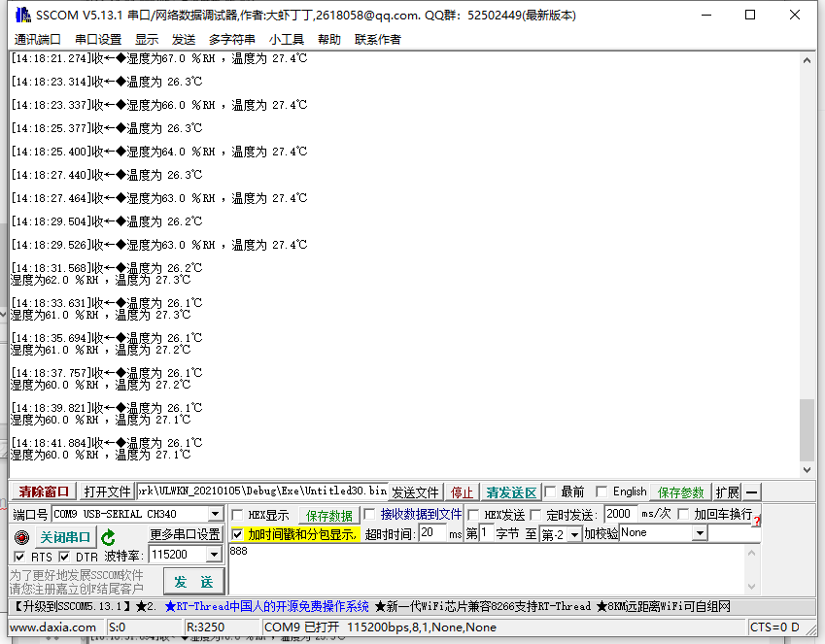Image resolution: width=825 pixels, height=644 pixels.
Task: Click the send box scroll up arrow
Action: [x=751, y=553]
